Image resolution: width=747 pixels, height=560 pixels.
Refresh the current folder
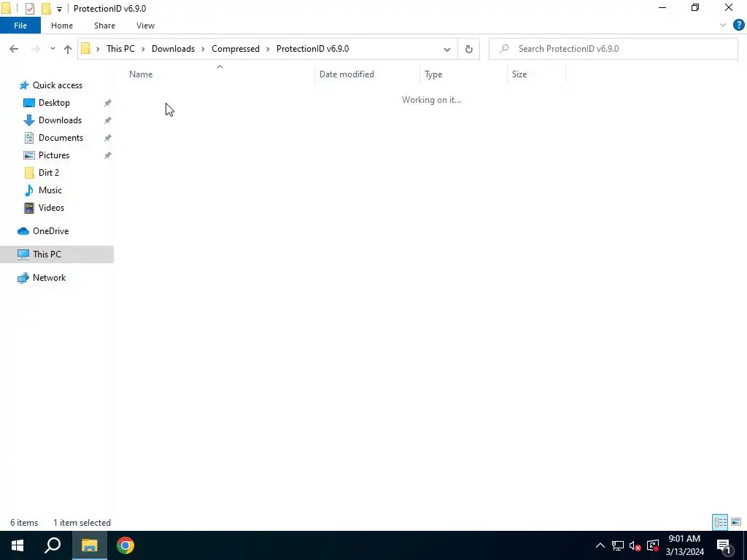pos(469,49)
